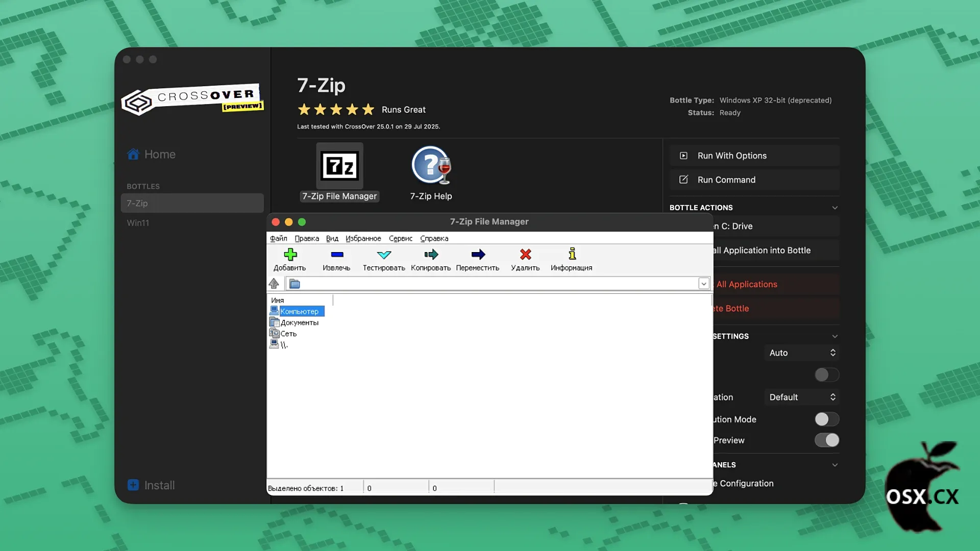Open the Вид menu

click(x=332, y=238)
